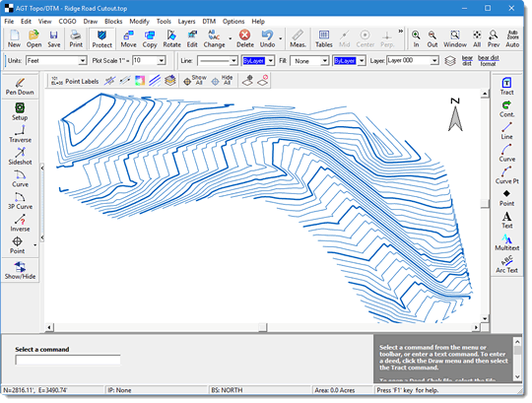The height and width of the screenshot is (403, 532).
Task: Go to previous zoom with Prev
Action: [494, 38]
